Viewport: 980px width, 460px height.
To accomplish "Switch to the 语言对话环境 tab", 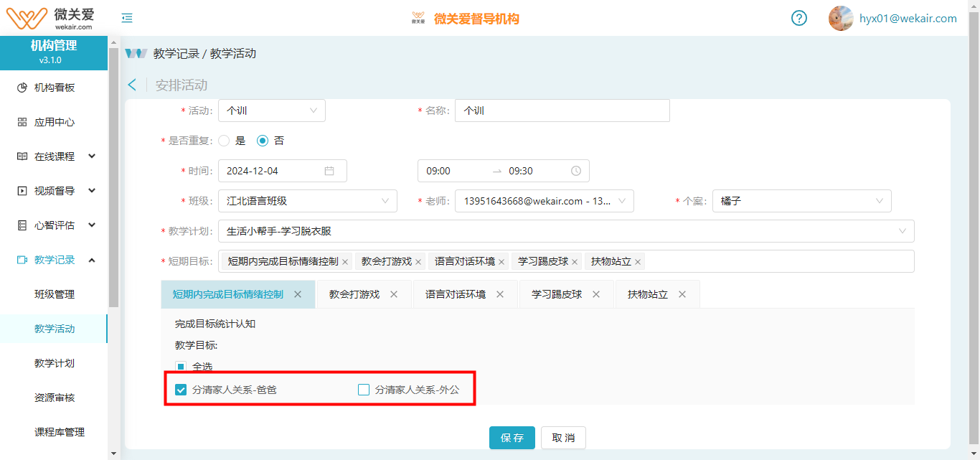I will point(456,294).
